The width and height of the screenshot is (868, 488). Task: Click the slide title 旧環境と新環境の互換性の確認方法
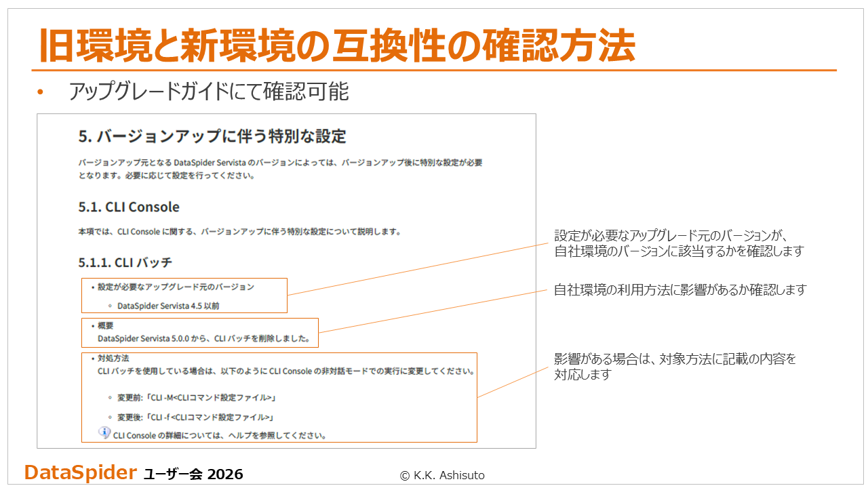coord(336,45)
